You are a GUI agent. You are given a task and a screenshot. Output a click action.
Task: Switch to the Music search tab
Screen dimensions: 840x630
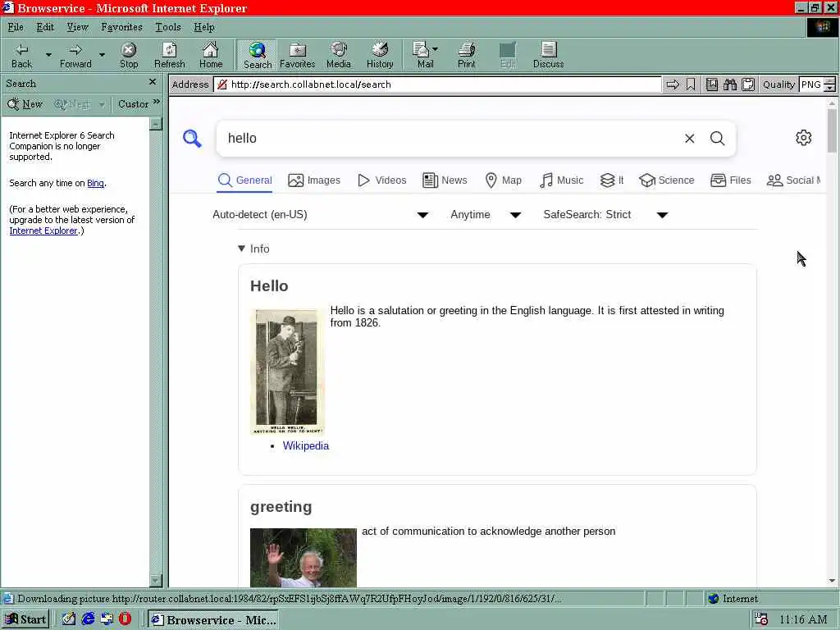pos(561,180)
